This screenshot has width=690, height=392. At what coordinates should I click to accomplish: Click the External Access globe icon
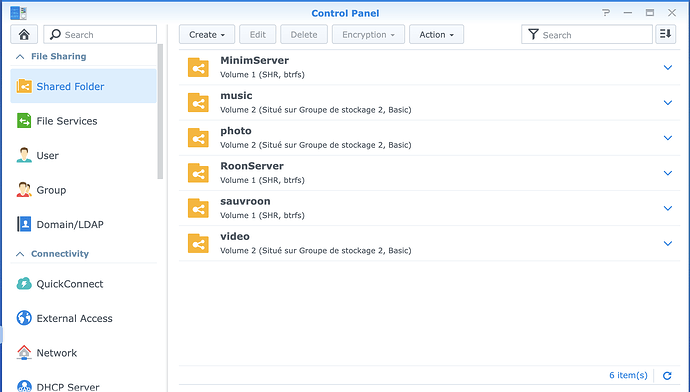click(24, 318)
